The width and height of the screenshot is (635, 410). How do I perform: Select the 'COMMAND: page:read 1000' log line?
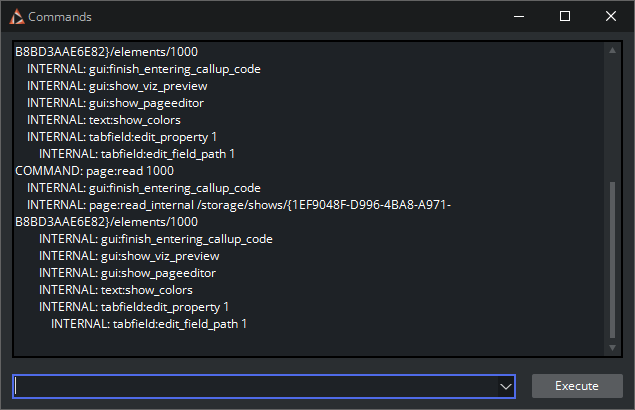click(x=94, y=171)
